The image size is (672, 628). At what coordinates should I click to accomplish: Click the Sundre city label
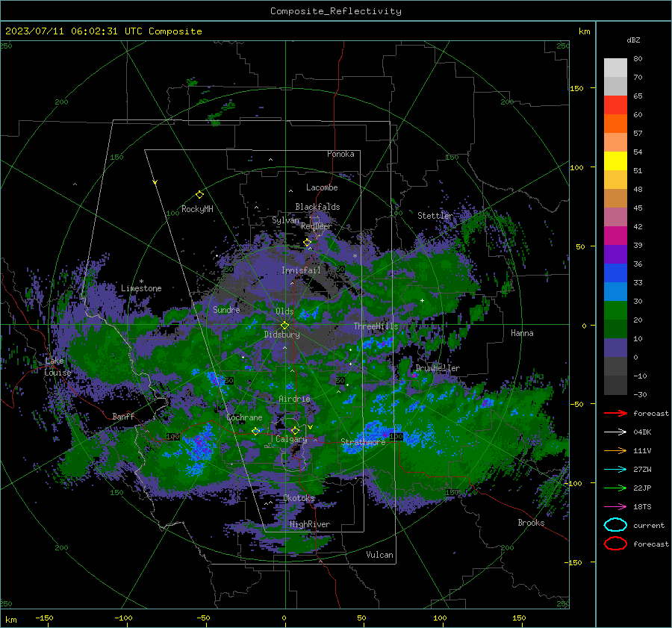click(226, 309)
